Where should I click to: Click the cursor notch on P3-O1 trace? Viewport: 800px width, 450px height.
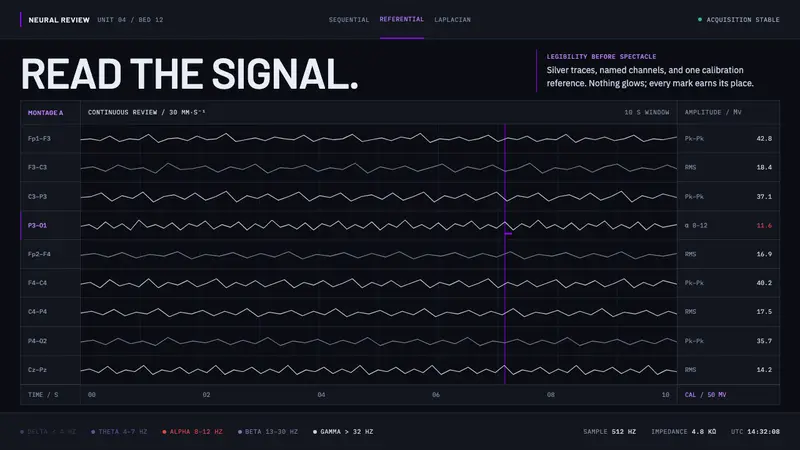click(508, 234)
